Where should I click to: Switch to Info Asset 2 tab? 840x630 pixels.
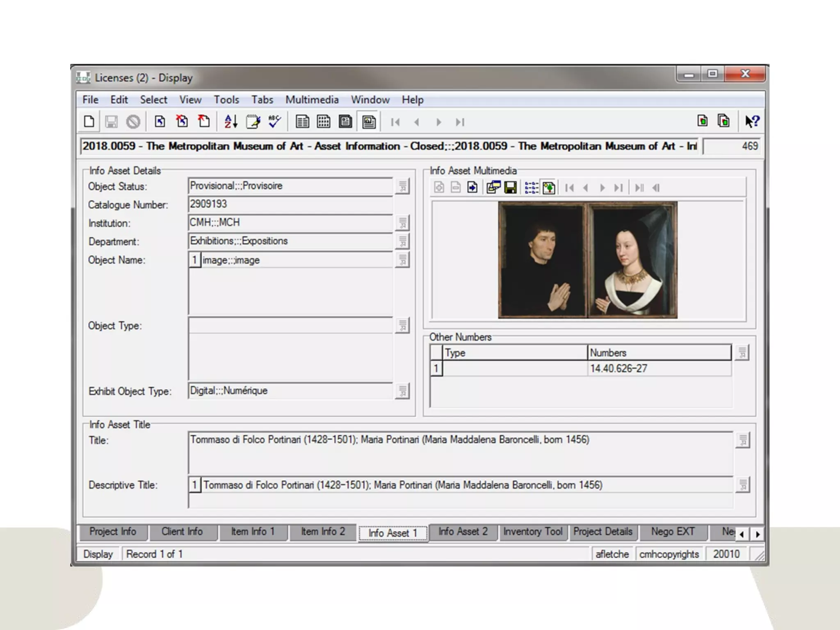click(x=463, y=532)
